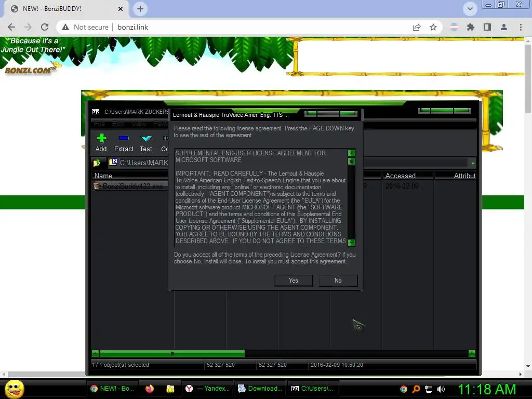Click the license text scroll up arrow
This screenshot has height=399, width=532.
[352, 153]
